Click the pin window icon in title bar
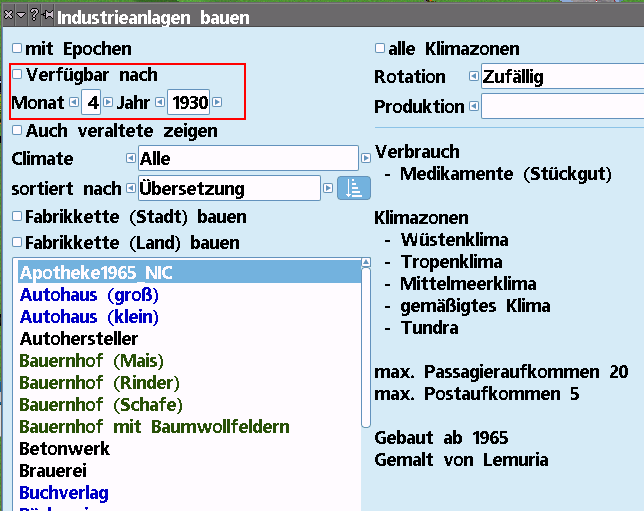The height and width of the screenshot is (511, 644). (48, 16)
